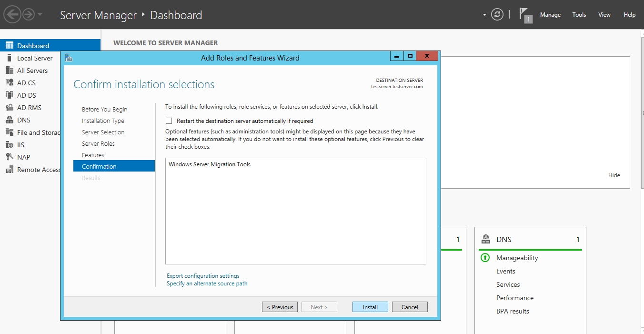The width and height of the screenshot is (644, 334).
Task: Click the Remote Access icon in sidebar
Action: (10, 170)
